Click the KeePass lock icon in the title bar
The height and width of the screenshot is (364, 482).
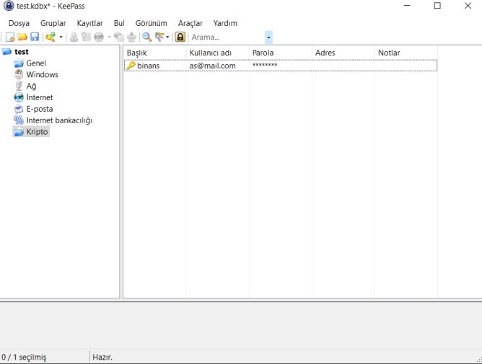8,6
